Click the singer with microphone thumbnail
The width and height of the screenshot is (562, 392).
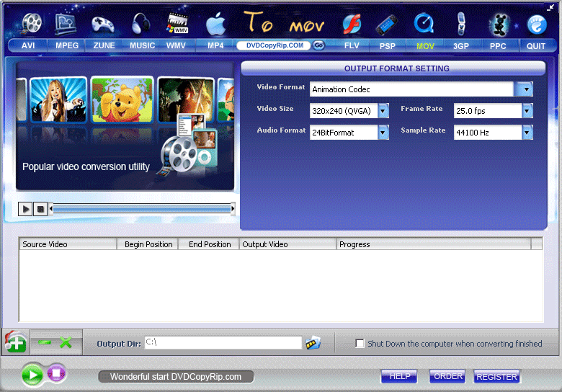click(x=58, y=100)
